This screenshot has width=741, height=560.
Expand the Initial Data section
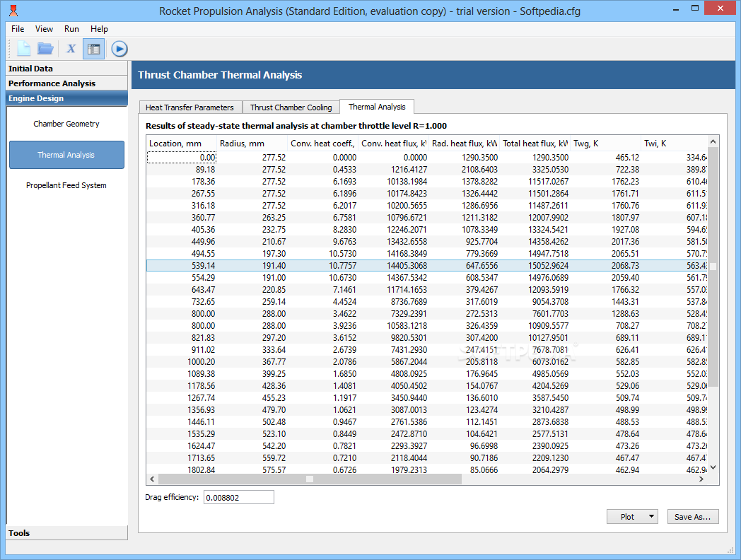66,69
